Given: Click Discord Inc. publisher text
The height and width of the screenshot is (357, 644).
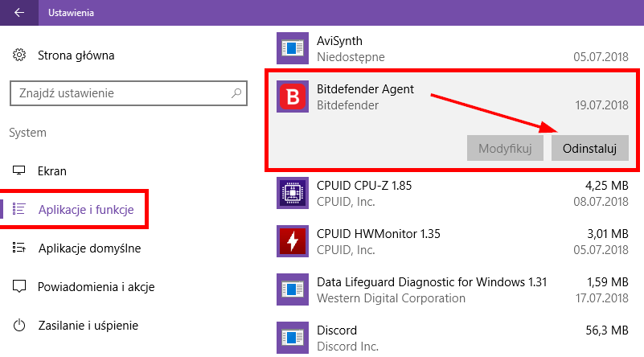Looking at the screenshot, I should pos(347,347).
